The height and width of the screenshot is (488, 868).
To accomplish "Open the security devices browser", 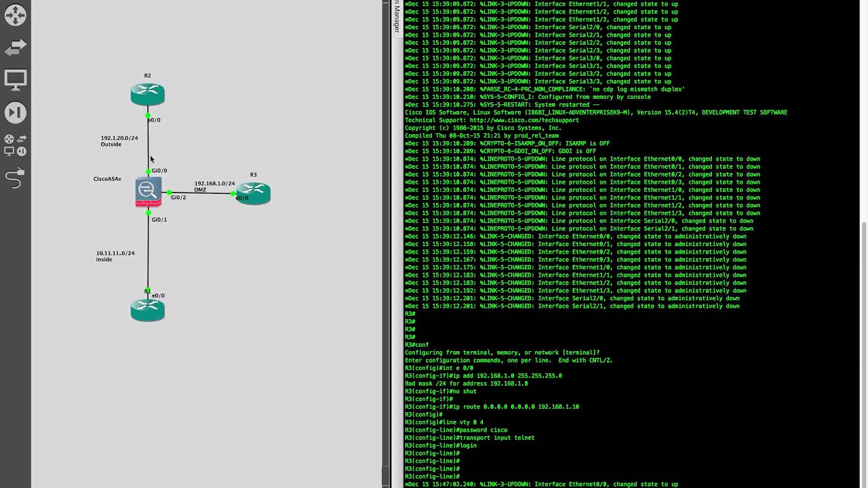I will click(15, 112).
